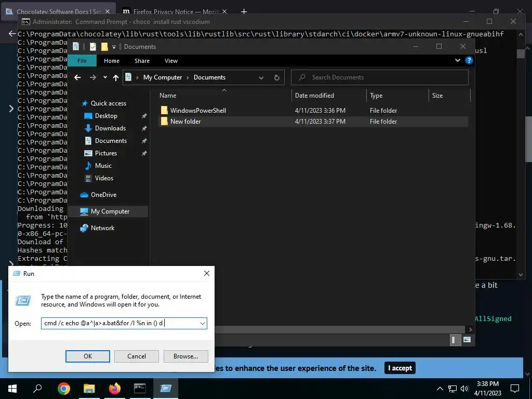Expand the File Explorer ribbon chevron
The image size is (532, 399).
457,60
